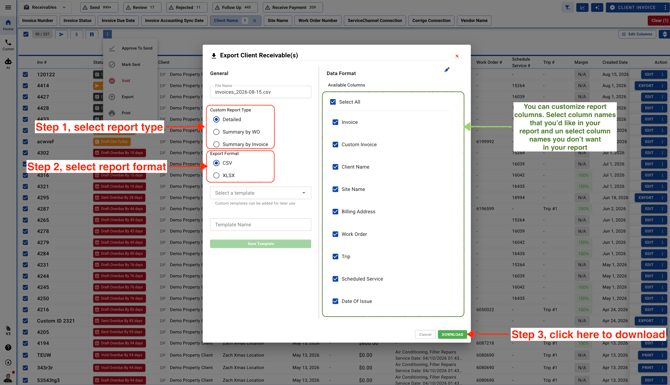Viewport: 670px width, 385px height.
Task: Open the Invoice Status filter
Action: [x=77, y=21]
